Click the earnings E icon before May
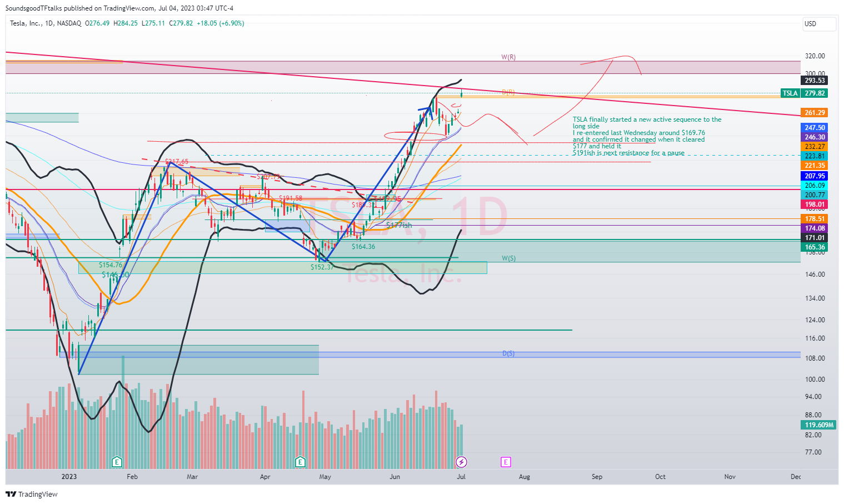 [300, 462]
